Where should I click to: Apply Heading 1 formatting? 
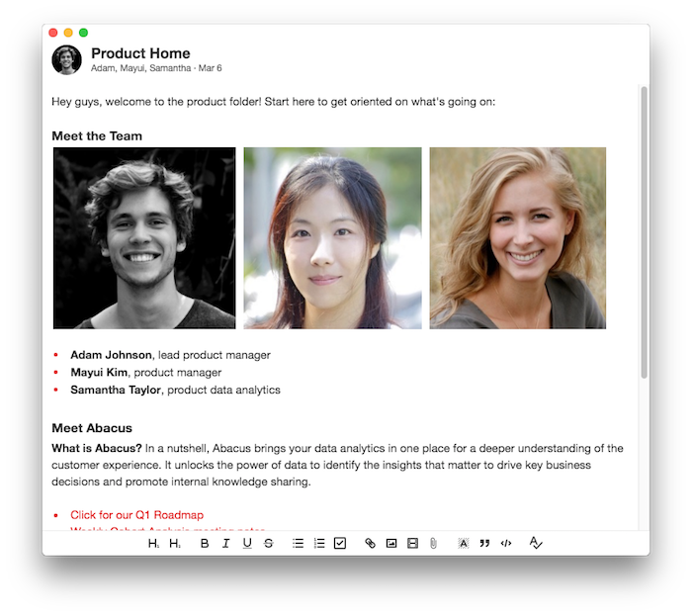pyautogui.click(x=153, y=543)
